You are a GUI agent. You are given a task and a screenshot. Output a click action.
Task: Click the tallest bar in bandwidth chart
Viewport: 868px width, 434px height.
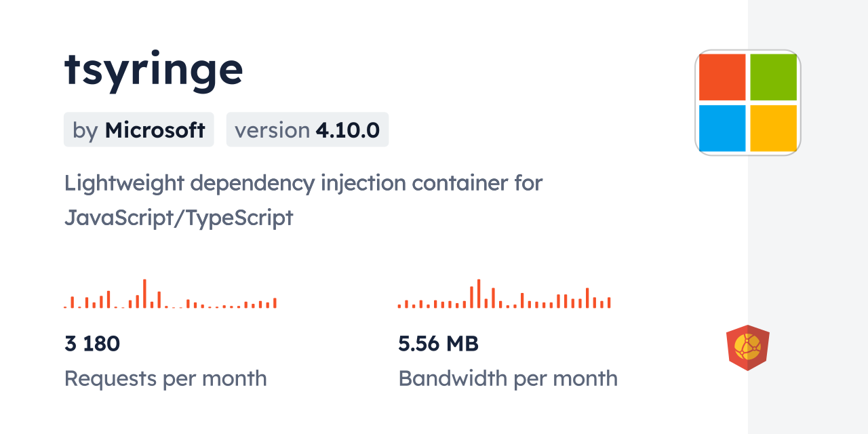pos(479,294)
